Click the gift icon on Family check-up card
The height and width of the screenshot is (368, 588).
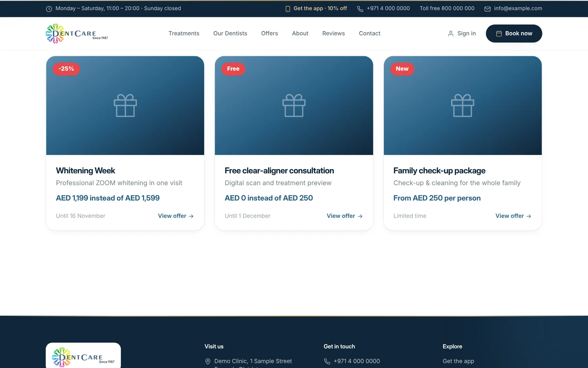click(463, 105)
